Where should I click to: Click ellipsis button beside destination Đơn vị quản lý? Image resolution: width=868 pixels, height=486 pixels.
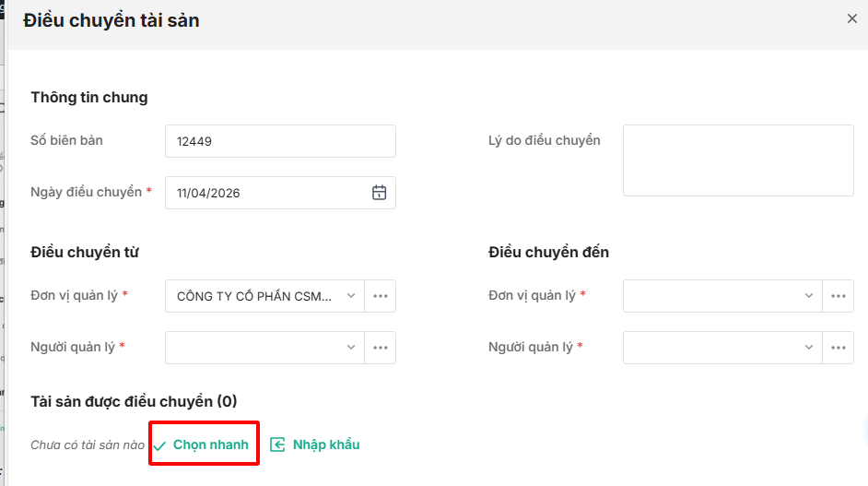point(839,296)
